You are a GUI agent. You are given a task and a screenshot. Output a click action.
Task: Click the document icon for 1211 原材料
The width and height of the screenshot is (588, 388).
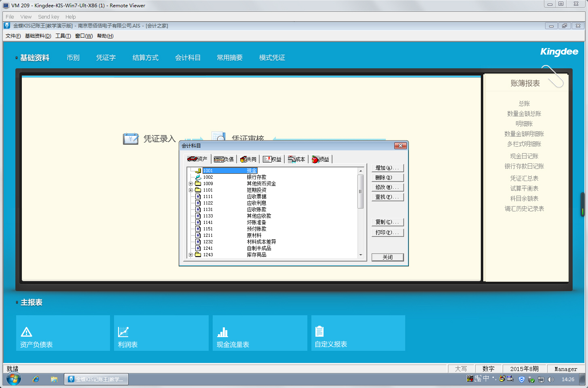[198, 235]
